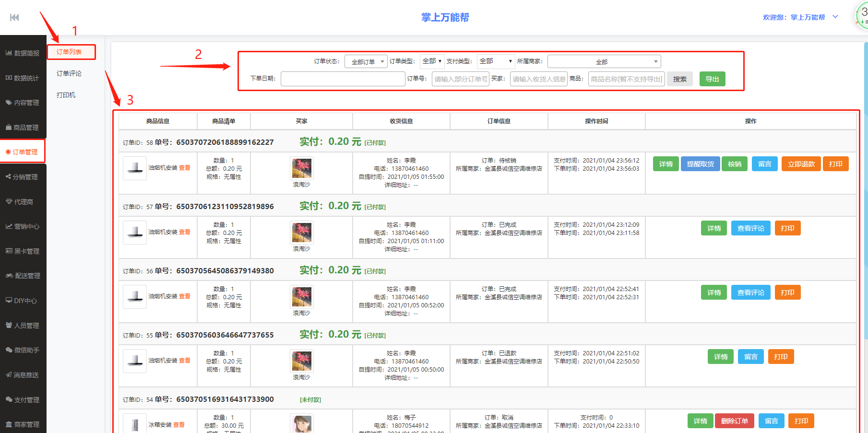Open the 订单类型 dropdown
The image size is (868, 433).
432,61
